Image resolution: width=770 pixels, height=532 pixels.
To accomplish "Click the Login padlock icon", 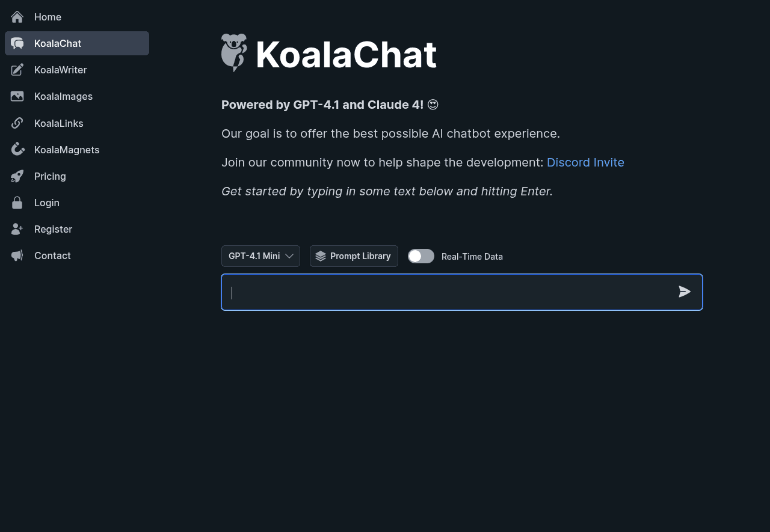I will [x=17, y=202].
